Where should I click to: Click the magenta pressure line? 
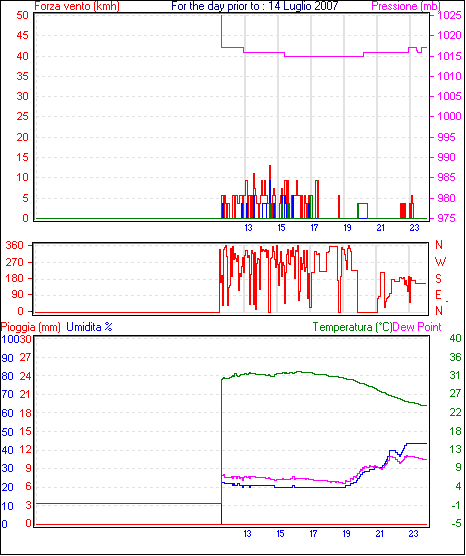pos(319,56)
